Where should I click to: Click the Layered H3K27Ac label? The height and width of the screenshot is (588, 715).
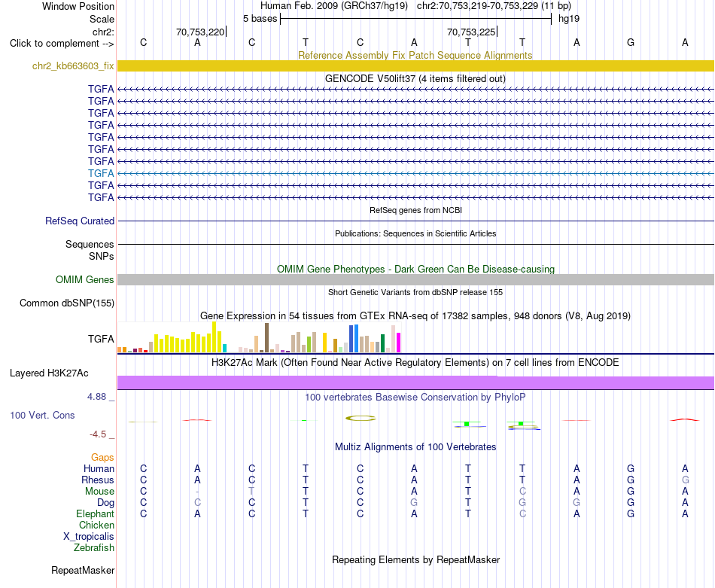[x=49, y=373]
